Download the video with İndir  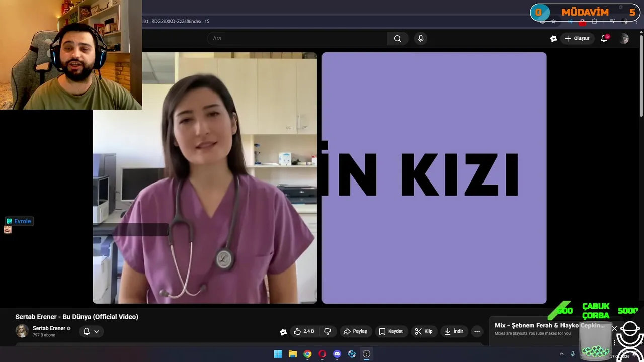[x=454, y=331]
